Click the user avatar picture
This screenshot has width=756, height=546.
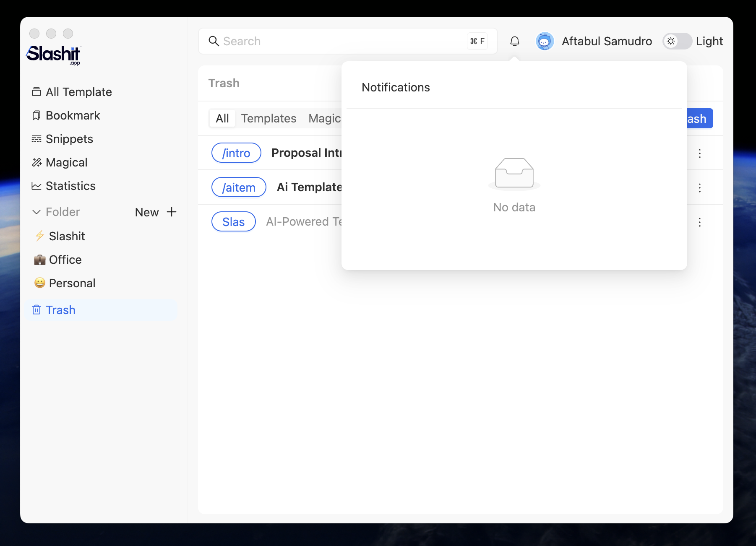(x=545, y=41)
